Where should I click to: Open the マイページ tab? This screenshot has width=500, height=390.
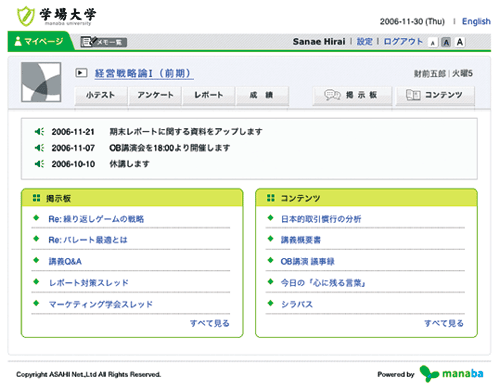39,41
